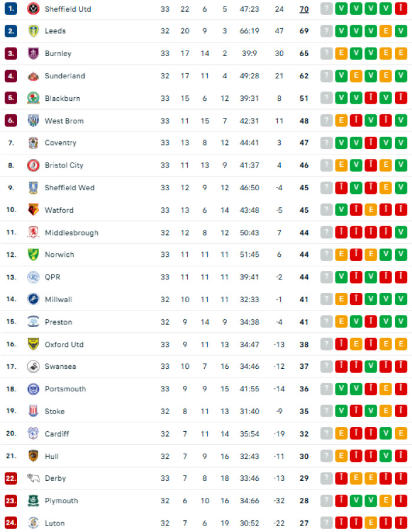Click the Derby ram logo
The image size is (412, 532).
[33, 478]
